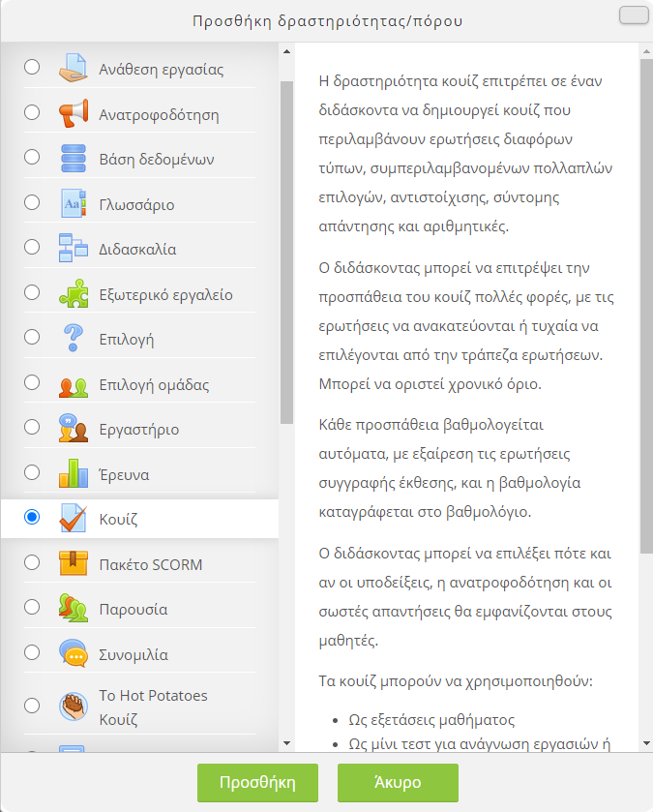Viewport: 653px width, 812px height.
Task: Click the Συνομιλία label
Action: [x=134, y=654]
